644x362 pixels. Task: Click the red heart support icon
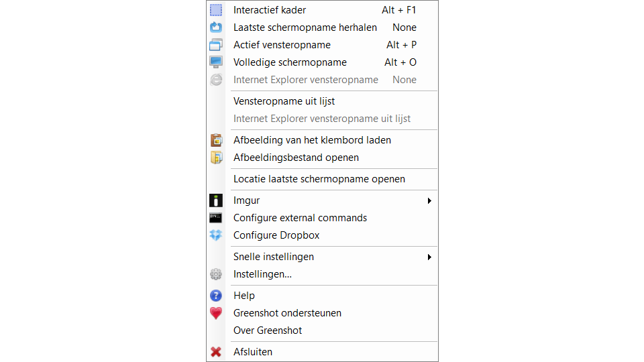[216, 313]
